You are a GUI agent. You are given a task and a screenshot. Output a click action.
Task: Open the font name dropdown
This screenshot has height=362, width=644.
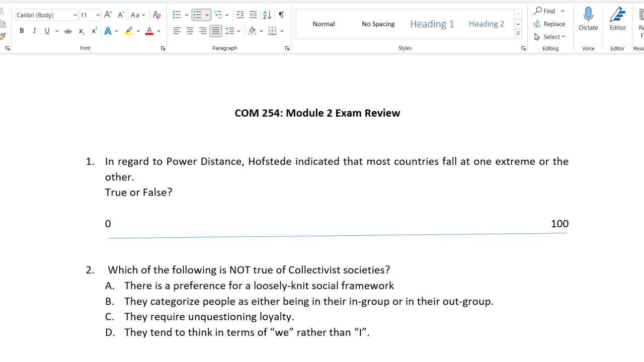[75, 15]
